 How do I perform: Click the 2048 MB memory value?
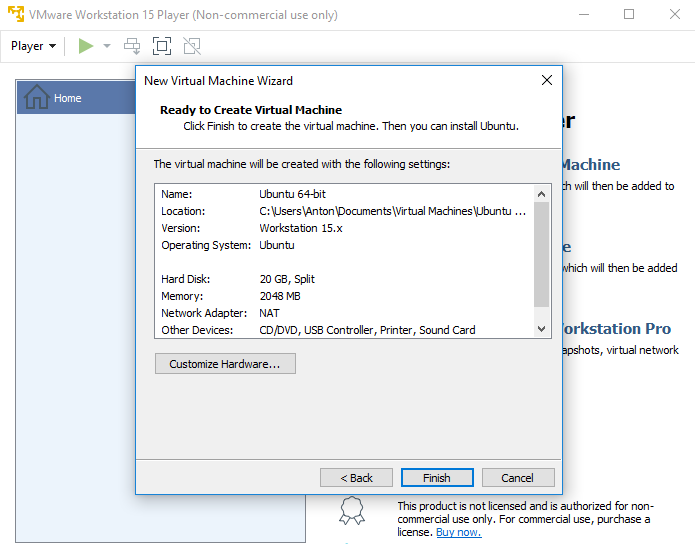coord(280,296)
